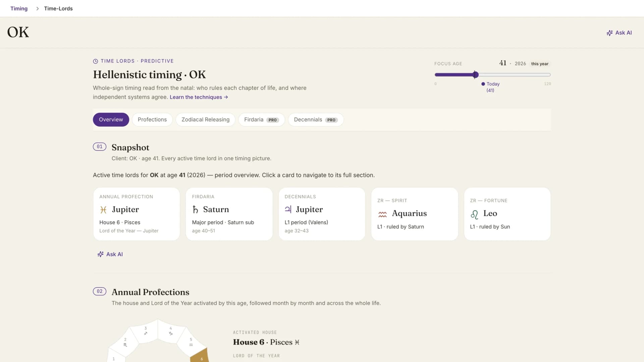This screenshot has height=362, width=644.
Task: Click the unfilled Focus Age slider track
Action: (515, 75)
